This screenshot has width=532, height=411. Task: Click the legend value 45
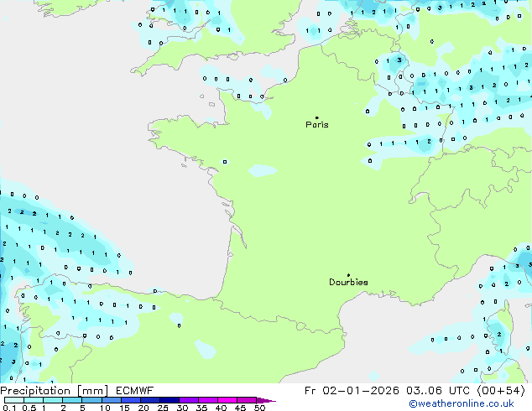(x=240, y=408)
